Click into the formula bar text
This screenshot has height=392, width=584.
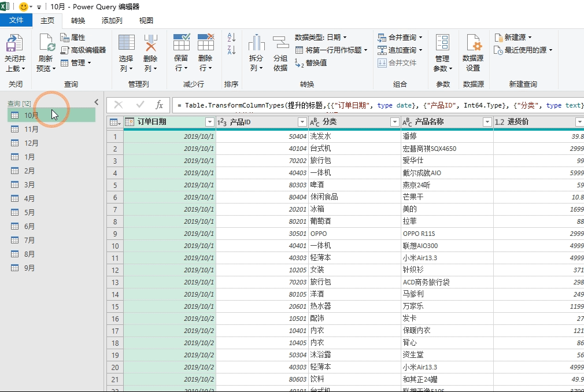tap(378, 105)
